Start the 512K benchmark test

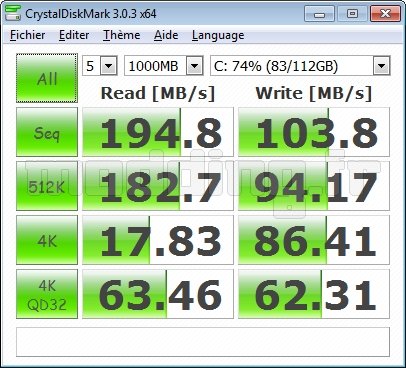pyautogui.click(x=47, y=186)
